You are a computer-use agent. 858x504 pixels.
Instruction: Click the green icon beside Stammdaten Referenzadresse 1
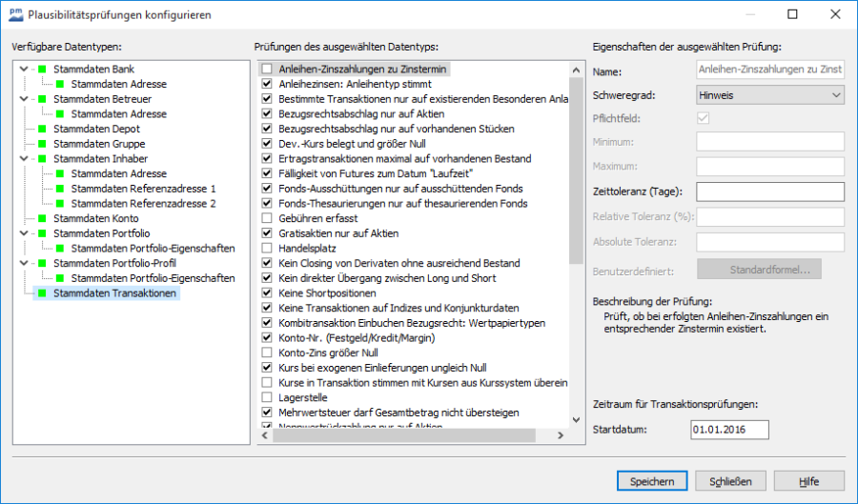coord(59,189)
